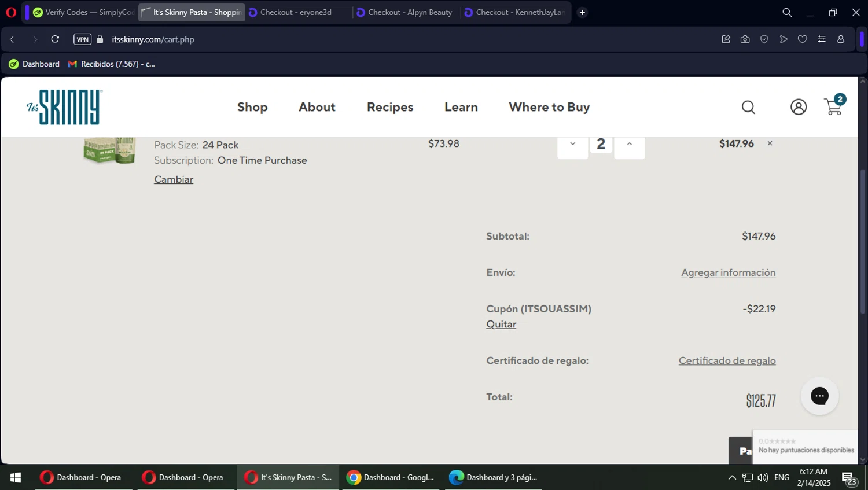Select the It's Skinny Pasta tab
Viewport: 868px width, 490px height.
[192, 12]
